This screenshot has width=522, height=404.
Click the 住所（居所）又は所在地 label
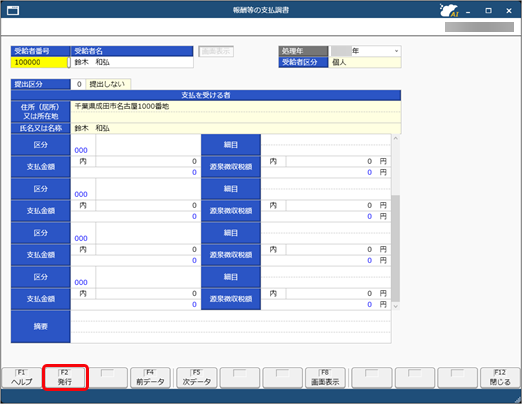[41, 112]
